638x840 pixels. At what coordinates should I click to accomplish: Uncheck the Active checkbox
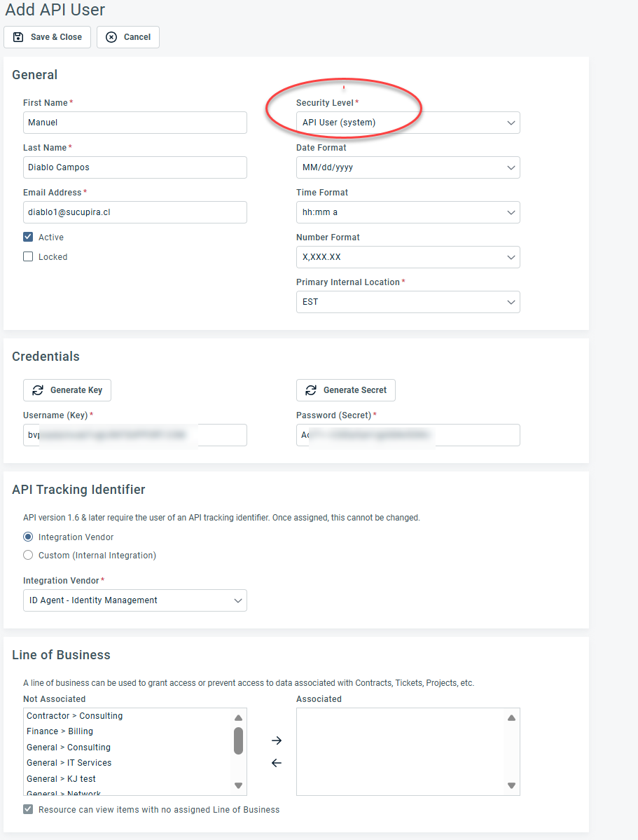coord(27,237)
